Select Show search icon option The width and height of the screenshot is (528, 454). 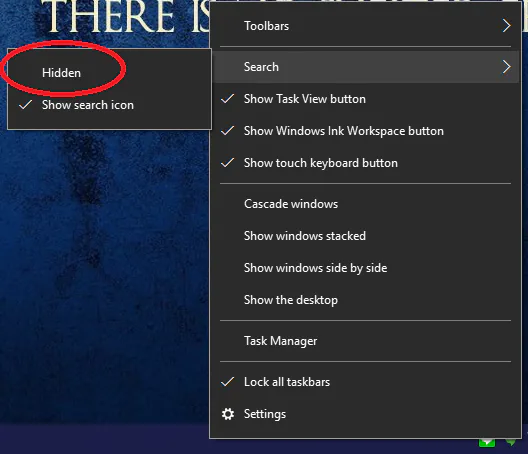point(109,105)
